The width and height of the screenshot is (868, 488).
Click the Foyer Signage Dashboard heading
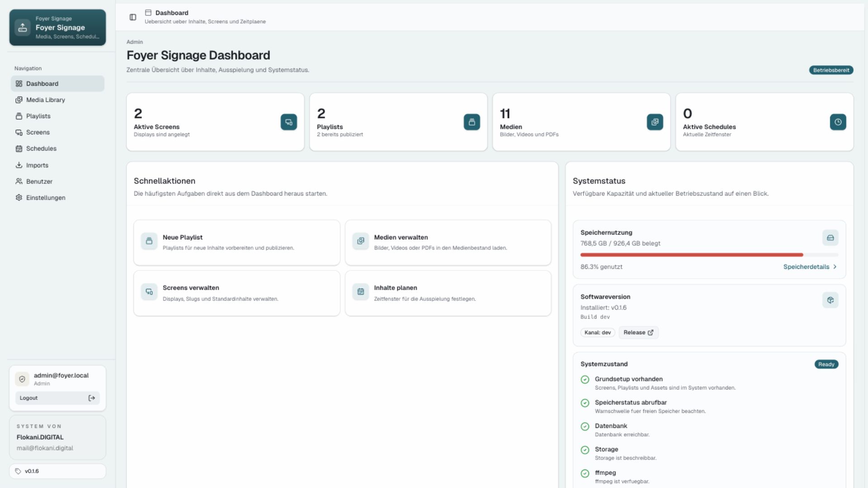198,55
